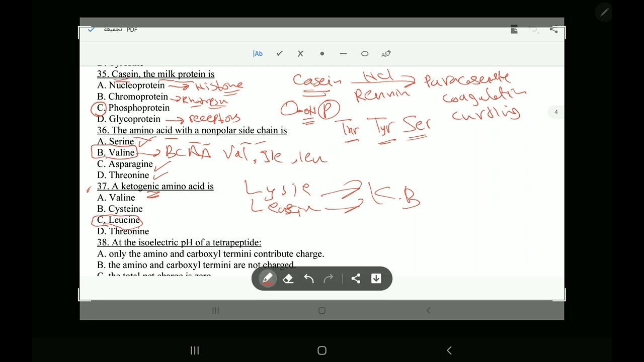644x362 pixels.
Task: Tap the share icon in the floating toolbar
Action: 356,279
